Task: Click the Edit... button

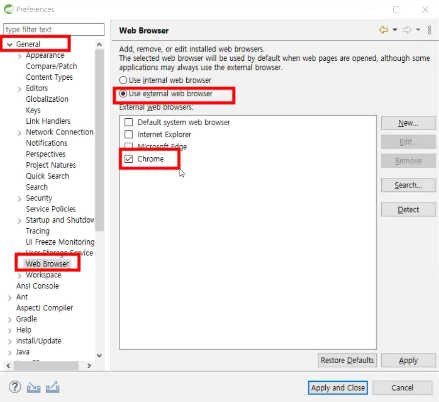Action: 408,142
